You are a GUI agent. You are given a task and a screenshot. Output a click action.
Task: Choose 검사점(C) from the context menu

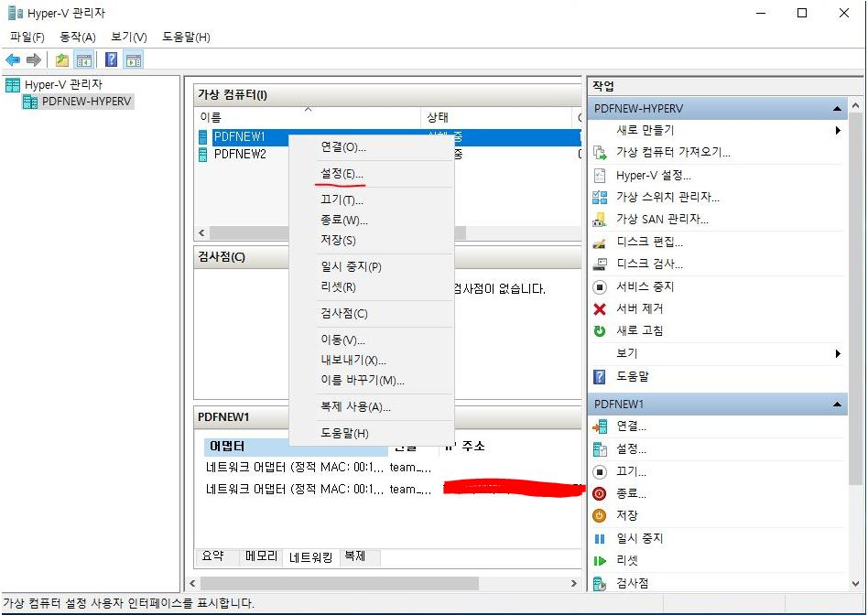[x=372, y=314]
